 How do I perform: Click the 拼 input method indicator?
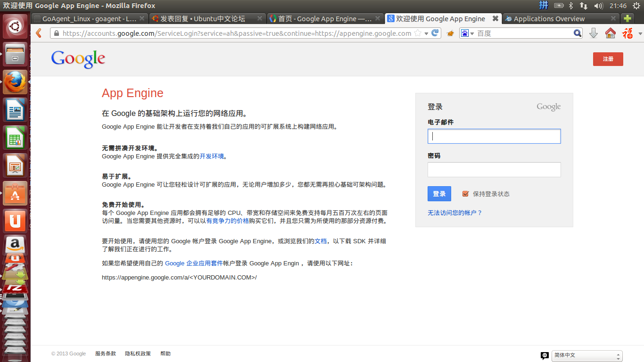tap(544, 6)
